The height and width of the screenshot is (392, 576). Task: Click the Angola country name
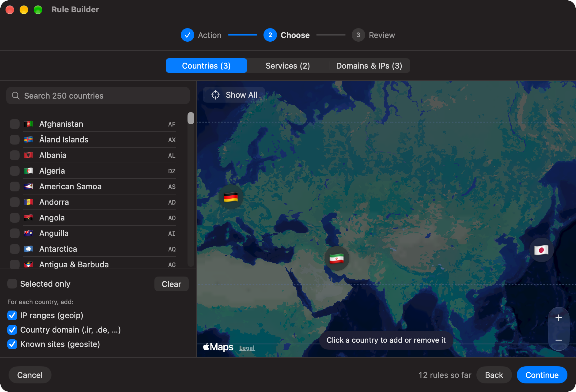pos(52,218)
